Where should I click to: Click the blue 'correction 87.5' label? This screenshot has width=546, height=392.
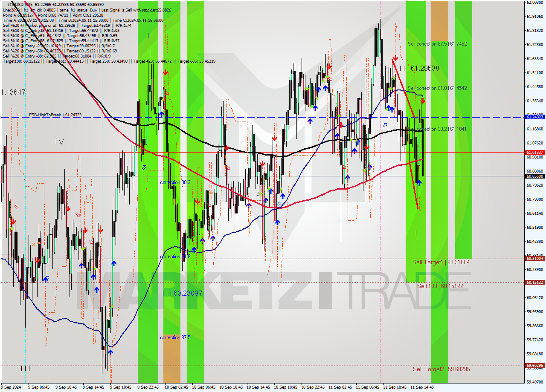point(175,337)
